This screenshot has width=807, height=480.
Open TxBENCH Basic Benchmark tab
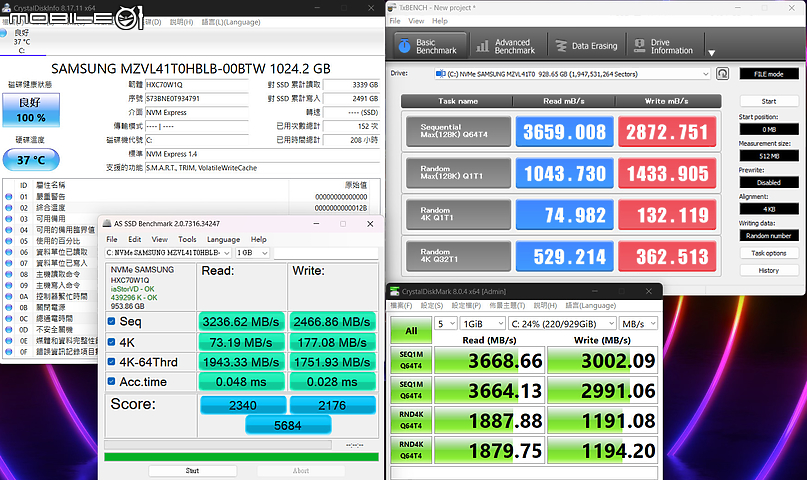click(x=430, y=46)
